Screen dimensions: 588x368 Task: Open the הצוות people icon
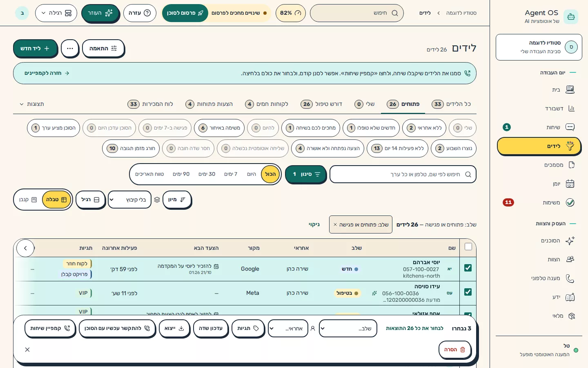[x=570, y=259]
